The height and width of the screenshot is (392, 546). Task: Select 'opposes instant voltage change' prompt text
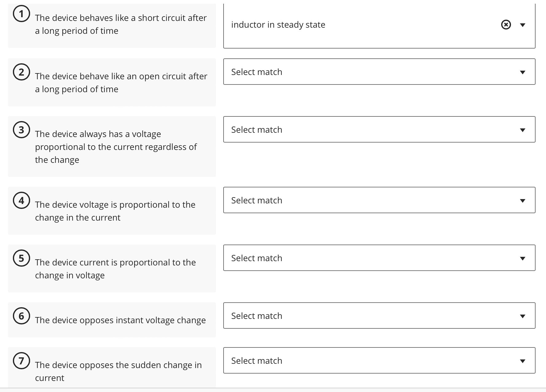(x=120, y=320)
